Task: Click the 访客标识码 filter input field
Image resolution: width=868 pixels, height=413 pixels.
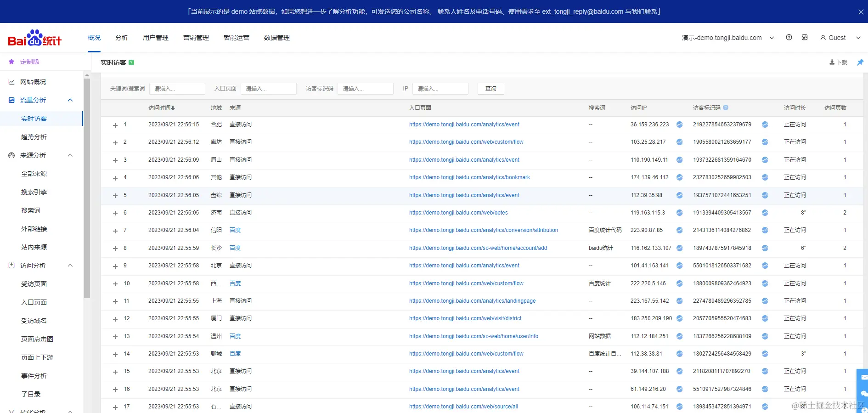Action: [366, 89]
